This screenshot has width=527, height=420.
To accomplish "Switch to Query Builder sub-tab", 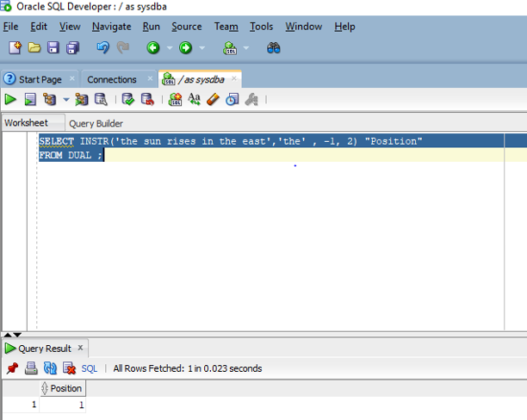I will coord(96,124).
